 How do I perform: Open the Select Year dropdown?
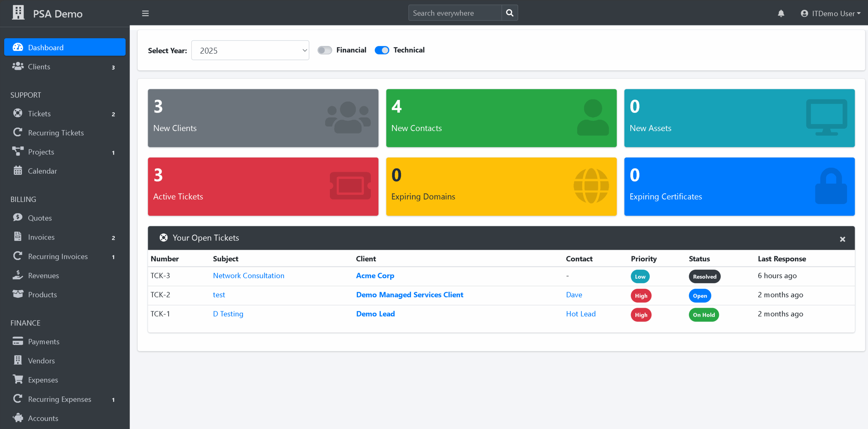point(250,50)
